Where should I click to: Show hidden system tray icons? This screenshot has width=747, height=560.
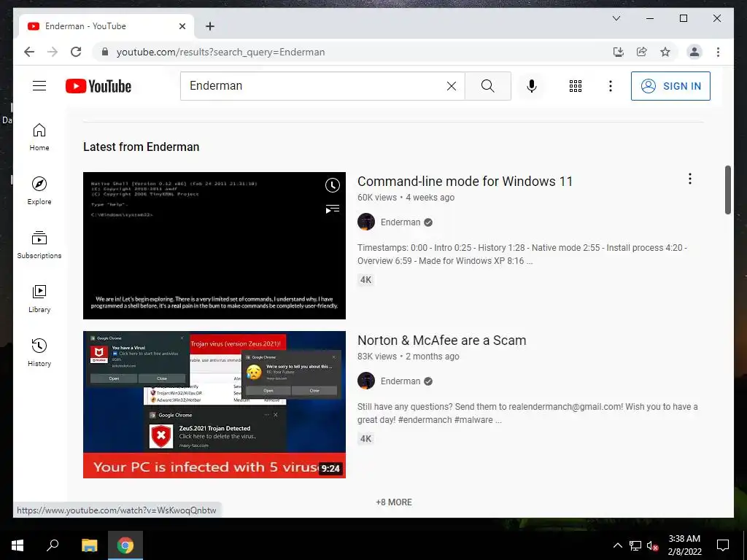click(617, 545)
